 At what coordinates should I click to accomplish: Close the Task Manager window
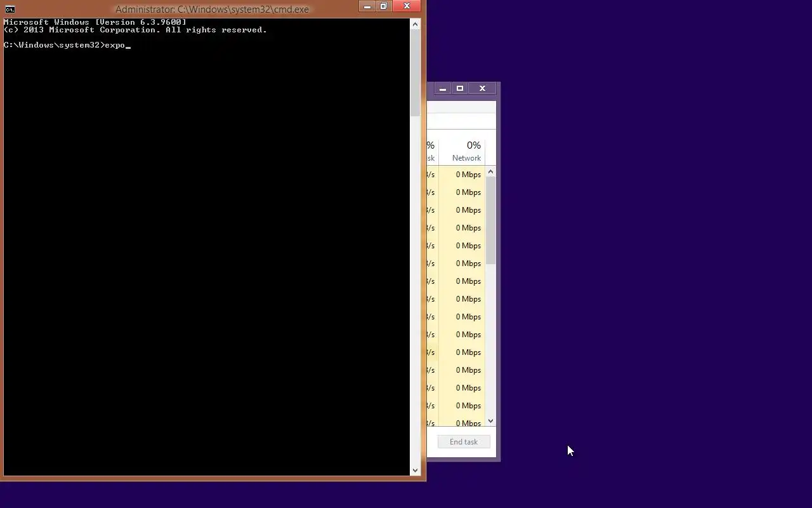tap(482, 88)
